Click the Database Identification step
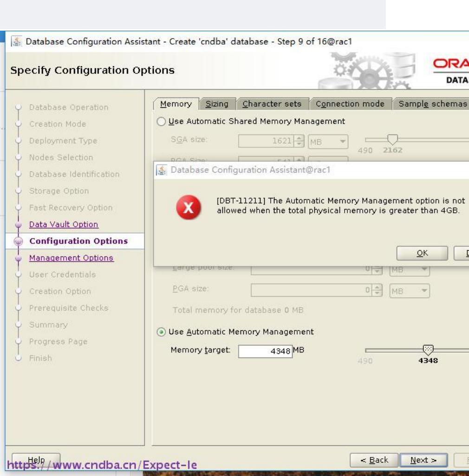The height and width of the screenshot is (476, 469). [74, 174]
